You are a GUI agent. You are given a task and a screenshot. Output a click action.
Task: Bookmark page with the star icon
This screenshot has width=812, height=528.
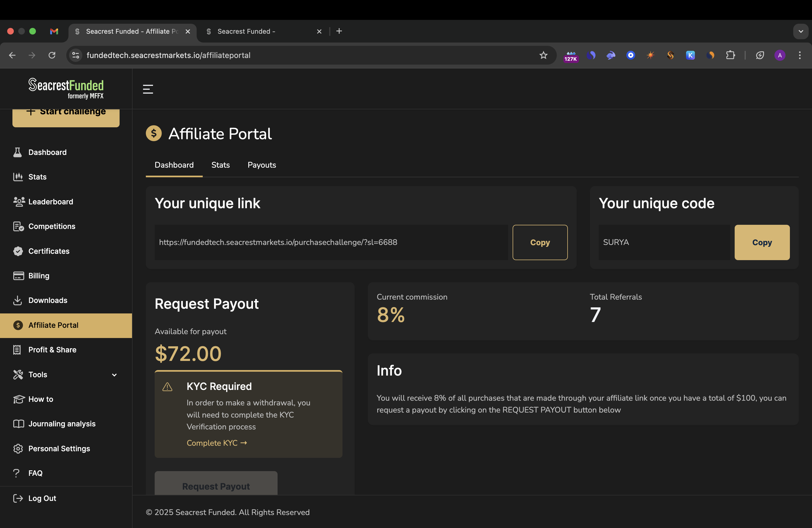point(543,55)
